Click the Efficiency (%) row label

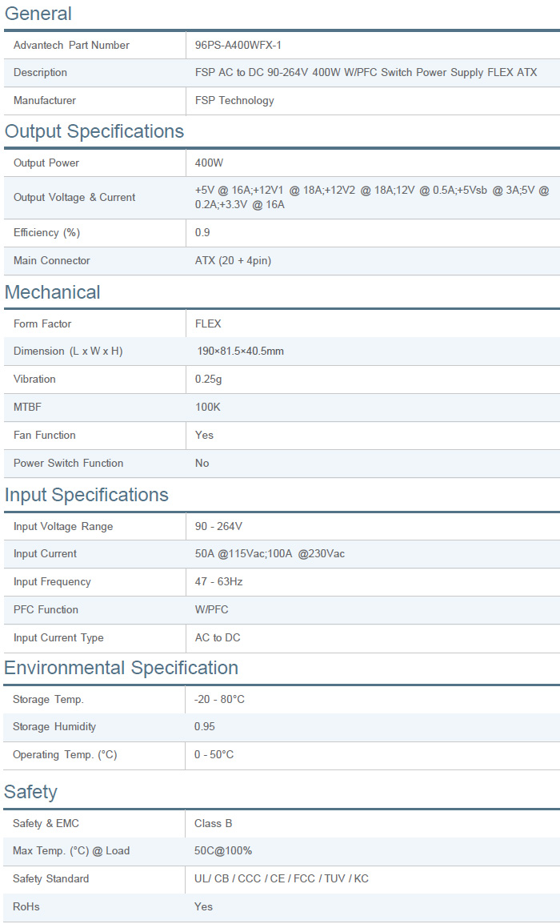[x=47, y=233]
